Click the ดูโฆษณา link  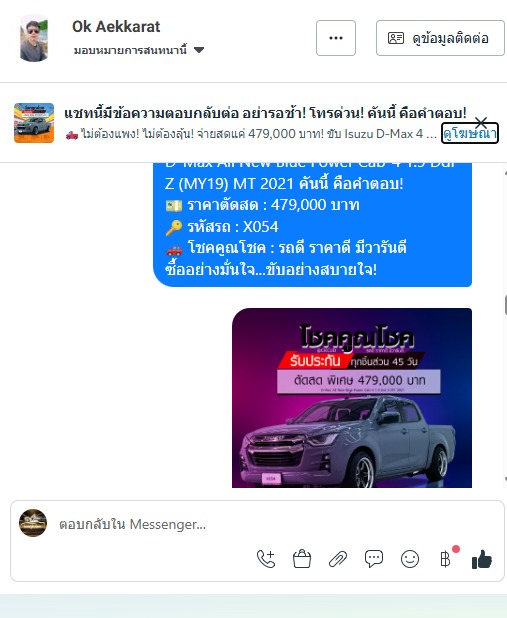tap(470, 134)
